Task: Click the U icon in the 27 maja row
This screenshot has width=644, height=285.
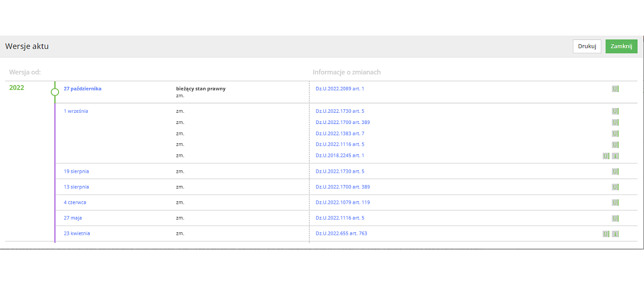Action: [x=615, y=218]
